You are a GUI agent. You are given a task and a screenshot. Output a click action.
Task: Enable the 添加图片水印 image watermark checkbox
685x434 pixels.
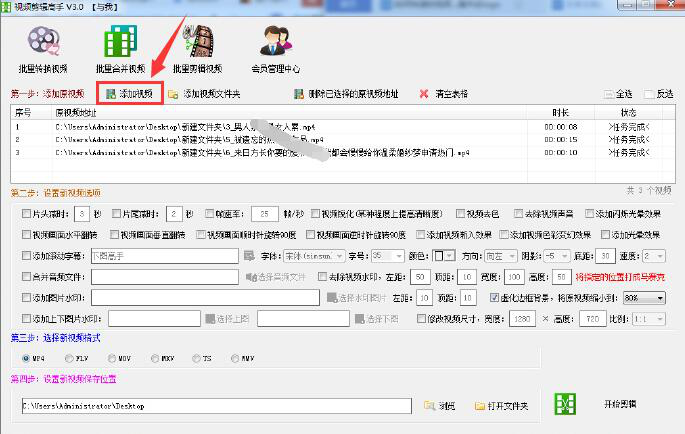[x=26, y=298]
